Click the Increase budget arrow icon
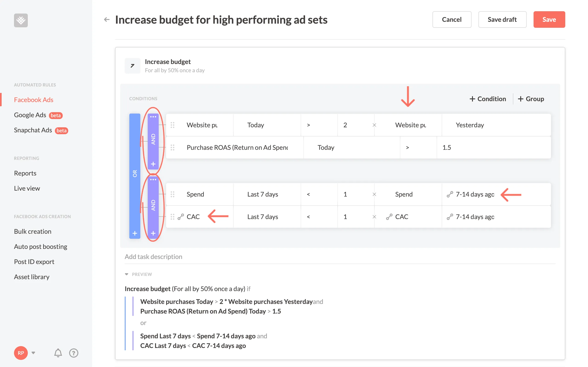The image size is (588, 367). pyautogui.click(x=133, y=66)
